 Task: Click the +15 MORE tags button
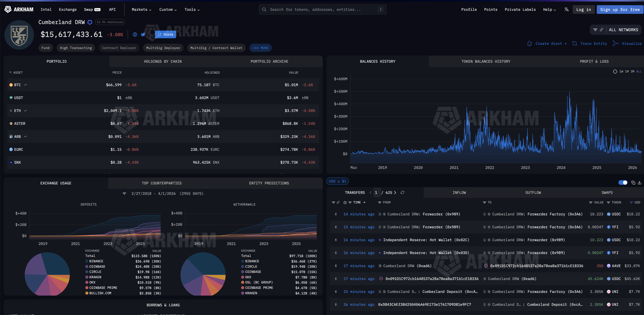(x=260, y=48)
